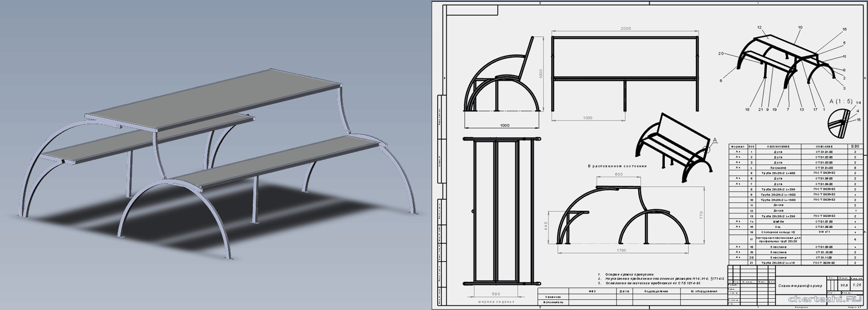Click the 'В разложенном состоянии' caption
Viewport: 868px width, 310px height.
tap(617, 166)
